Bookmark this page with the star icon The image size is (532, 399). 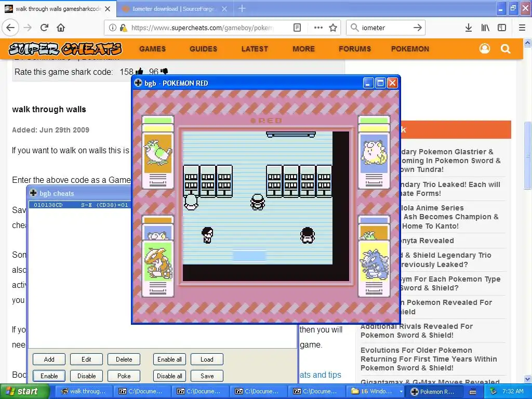(333, 28)
